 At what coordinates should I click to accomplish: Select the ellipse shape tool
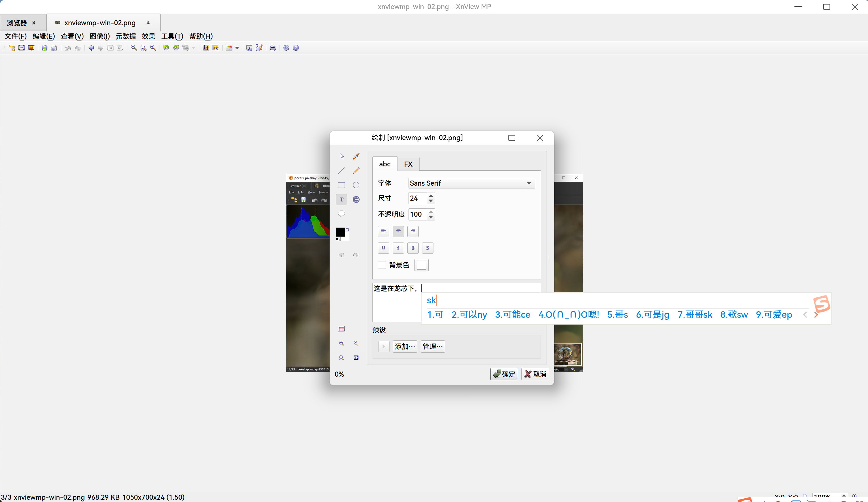[356, 185]
